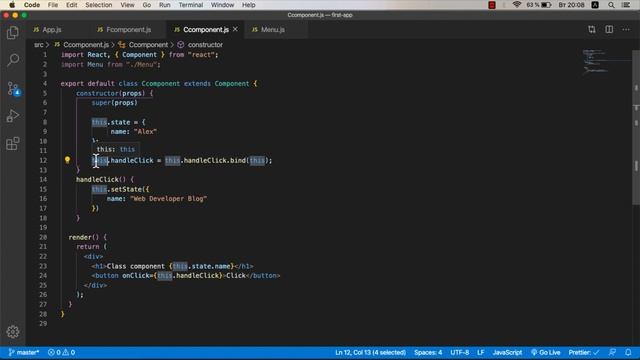
Task: Click Ln 12, Col 13 cursor position
Action: coord(370,352)
